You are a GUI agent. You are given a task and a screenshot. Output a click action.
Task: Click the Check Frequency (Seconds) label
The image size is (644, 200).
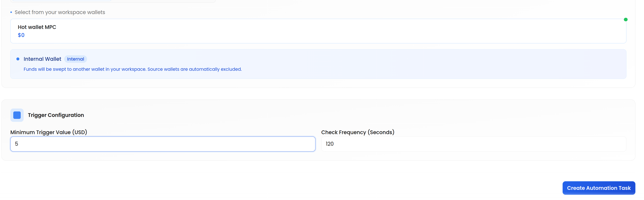point(357,132)
